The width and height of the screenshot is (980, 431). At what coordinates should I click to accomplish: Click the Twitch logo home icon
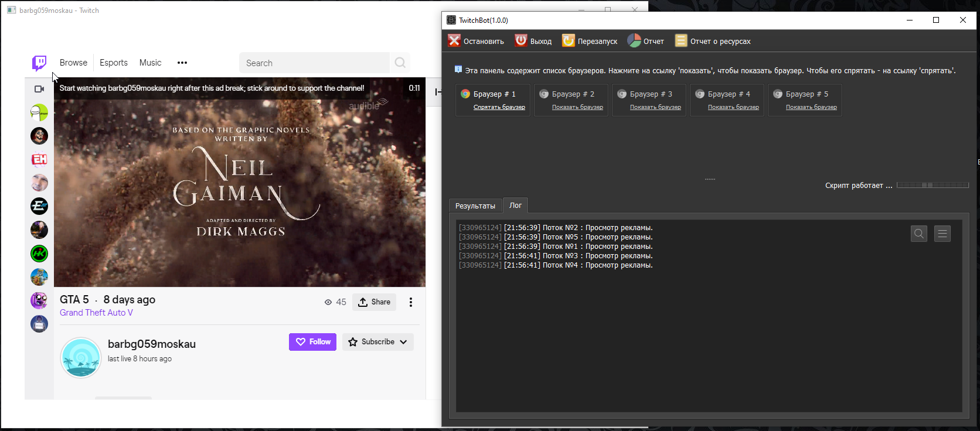[39, 63]
